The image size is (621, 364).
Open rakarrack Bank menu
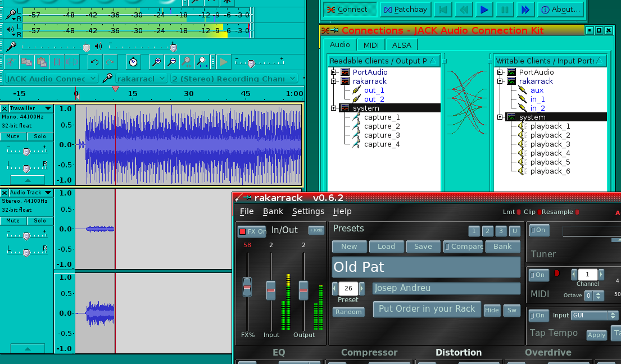(273, 211)
